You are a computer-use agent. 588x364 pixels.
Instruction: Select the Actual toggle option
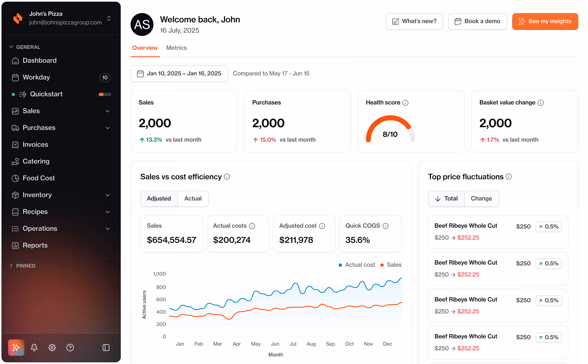coord(193,198)
